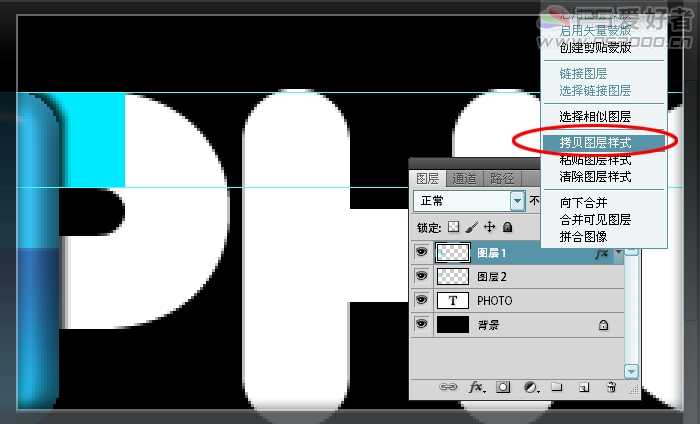Screen dimensions: 700x424
Task: Toggle visibility of the PHOTO text layer
Action: click(x=421, y=301)
